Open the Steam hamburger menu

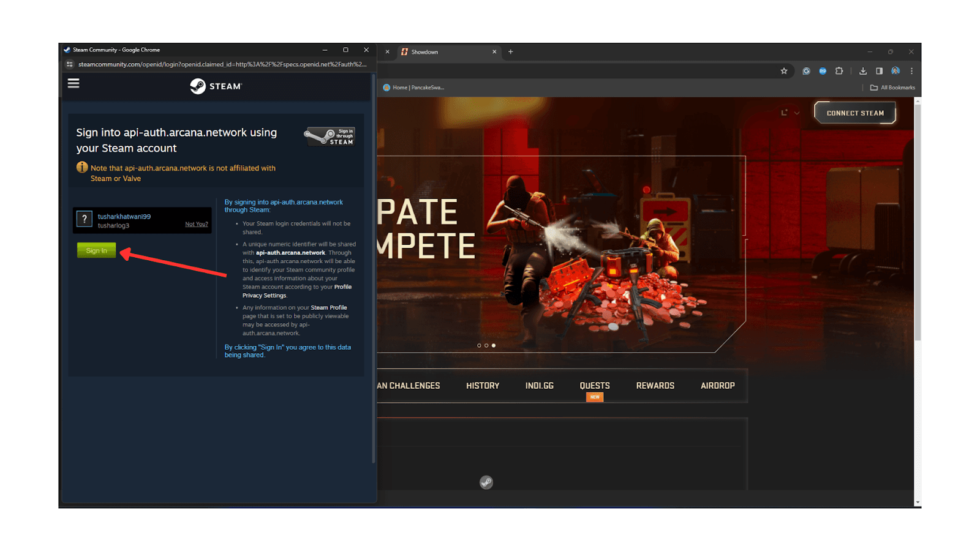pyautogui.click(x=73, y=83)
